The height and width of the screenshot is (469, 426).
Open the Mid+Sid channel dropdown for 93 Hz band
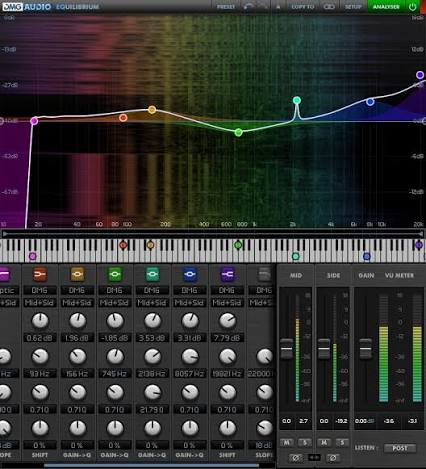[x=39, y=303]
